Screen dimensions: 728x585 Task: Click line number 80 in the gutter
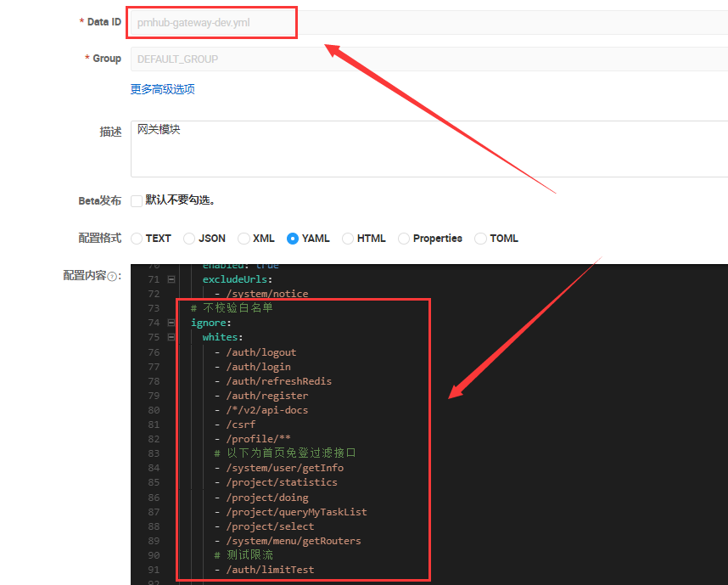(154, 410)
